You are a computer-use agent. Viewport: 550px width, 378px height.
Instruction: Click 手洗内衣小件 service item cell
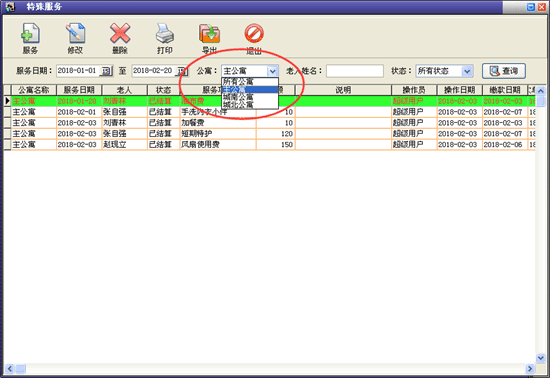(218, 112)
